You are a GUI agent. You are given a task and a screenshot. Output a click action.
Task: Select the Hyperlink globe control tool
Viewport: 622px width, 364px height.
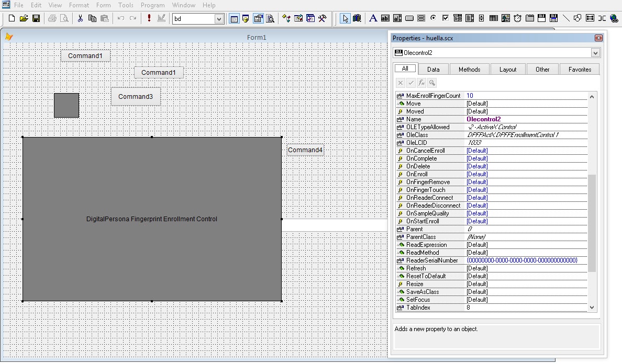click(614, 18)
